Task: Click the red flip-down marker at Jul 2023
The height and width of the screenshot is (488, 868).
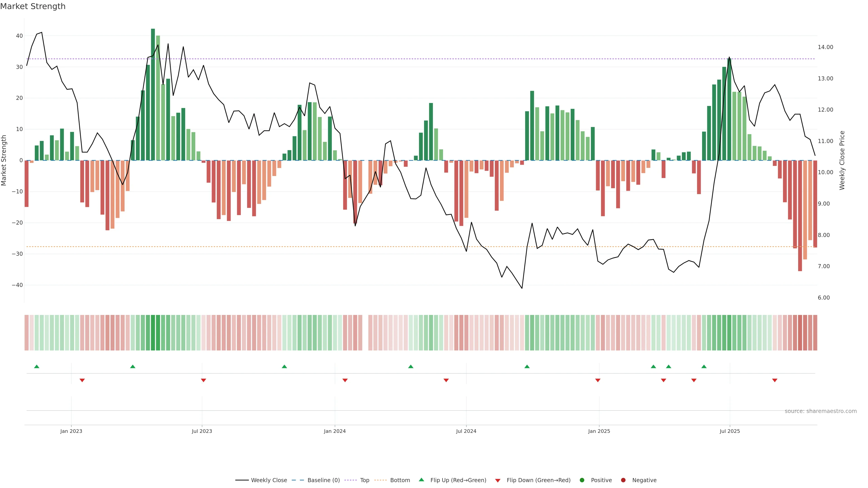Action: [203, 380]
